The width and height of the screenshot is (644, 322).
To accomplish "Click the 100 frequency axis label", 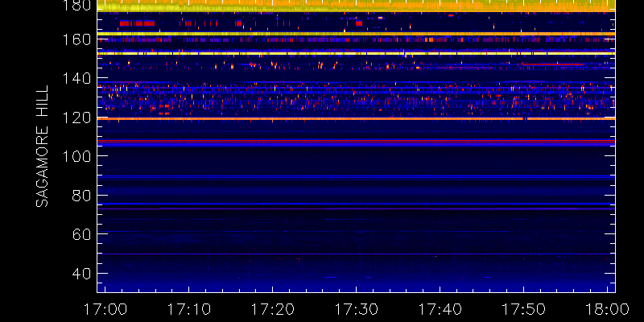I will coord(76,156).
